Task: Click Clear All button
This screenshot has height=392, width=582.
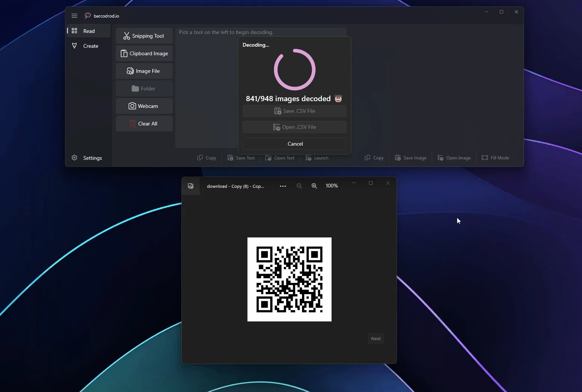Action: click(144, 124)
